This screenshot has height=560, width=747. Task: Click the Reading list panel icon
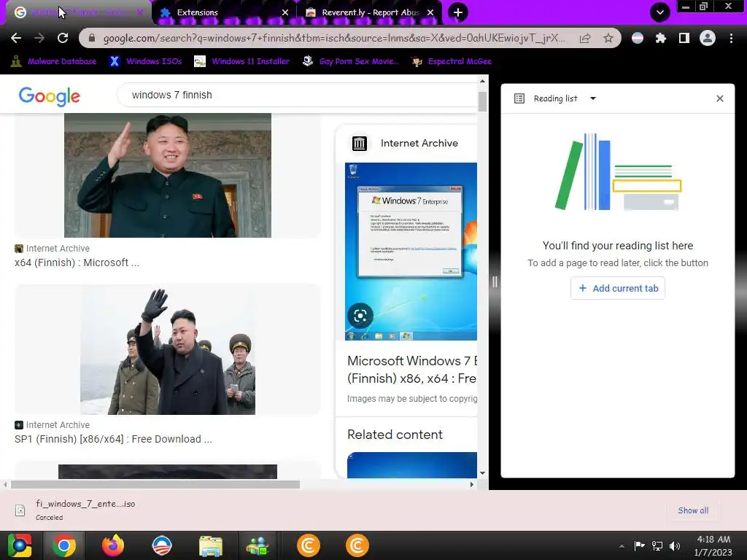point(519,98)
